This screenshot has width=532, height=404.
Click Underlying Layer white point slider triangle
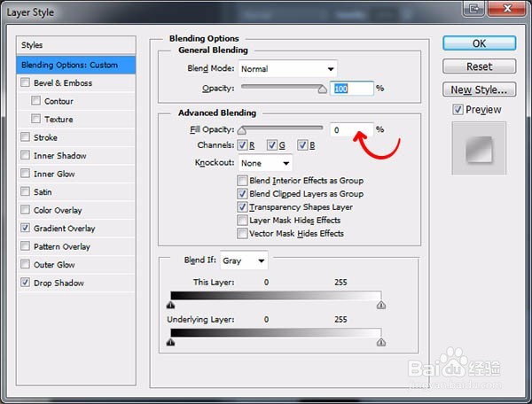coord(381,343)
